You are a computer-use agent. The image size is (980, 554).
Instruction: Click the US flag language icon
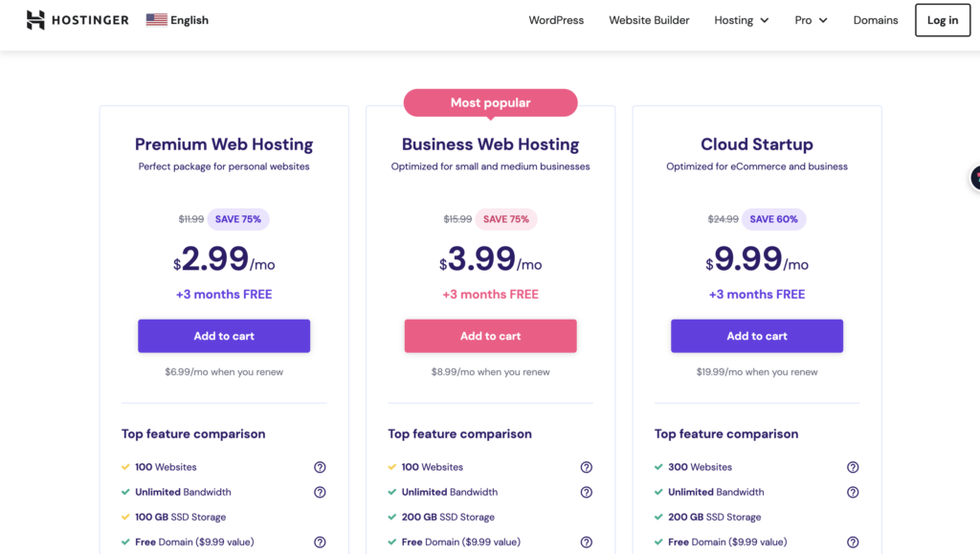tap(156, 20)
